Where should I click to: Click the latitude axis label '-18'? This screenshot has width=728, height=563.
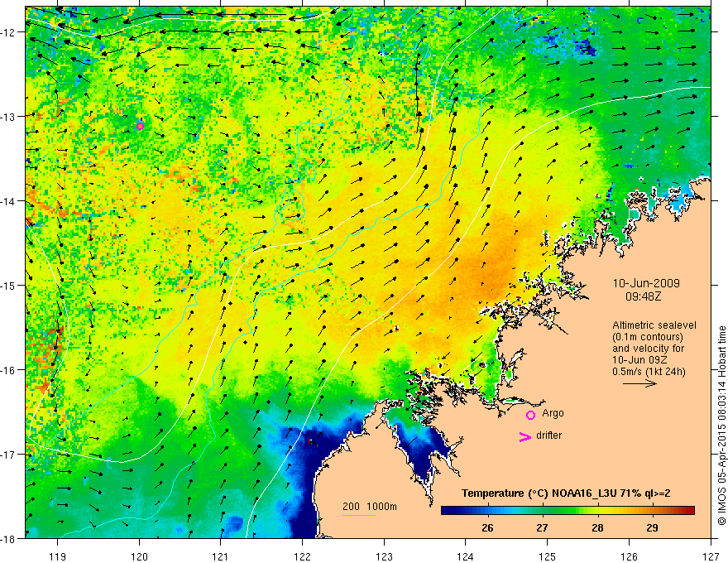click(x=9, y=538)
